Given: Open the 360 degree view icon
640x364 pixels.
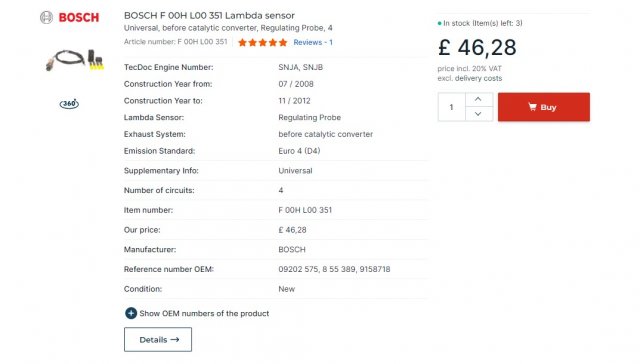Looking at the screenshot, I should [69, 104].
